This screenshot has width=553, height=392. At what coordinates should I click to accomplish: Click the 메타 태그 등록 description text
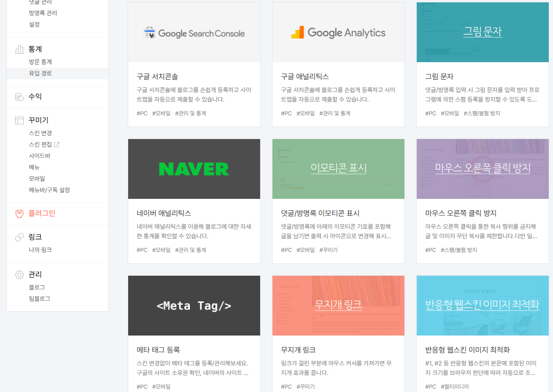tap(193, 368)
